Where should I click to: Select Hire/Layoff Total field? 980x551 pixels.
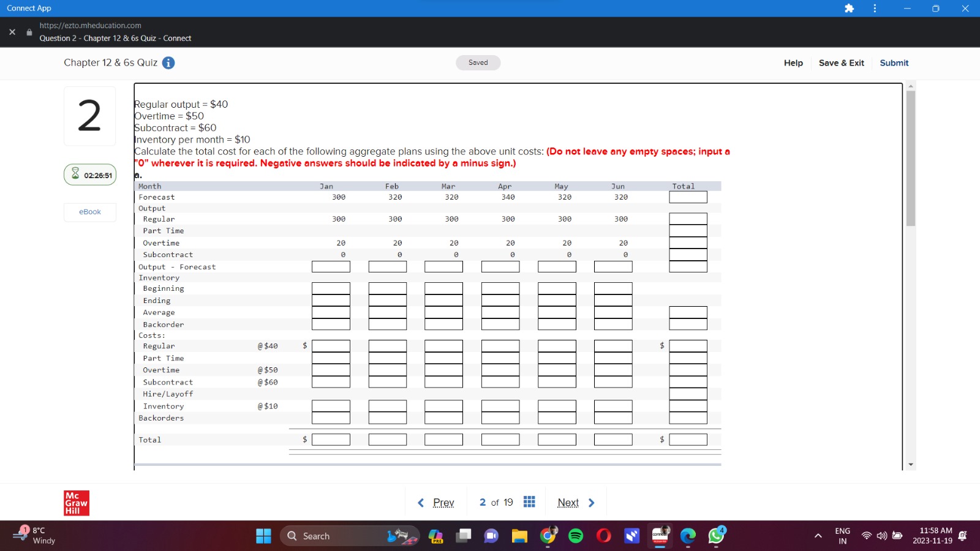click(688, 394)
